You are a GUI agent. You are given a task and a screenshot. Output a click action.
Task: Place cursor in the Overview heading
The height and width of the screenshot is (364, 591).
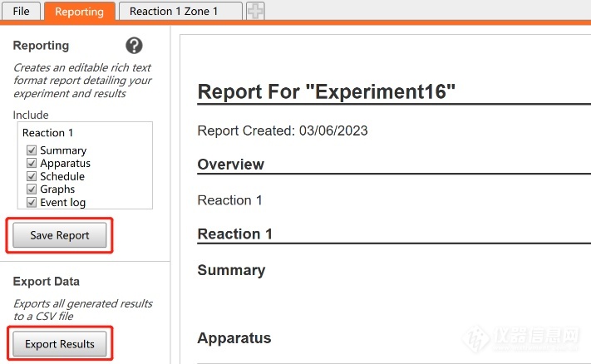pyautogui.click(x=230, y=165)
